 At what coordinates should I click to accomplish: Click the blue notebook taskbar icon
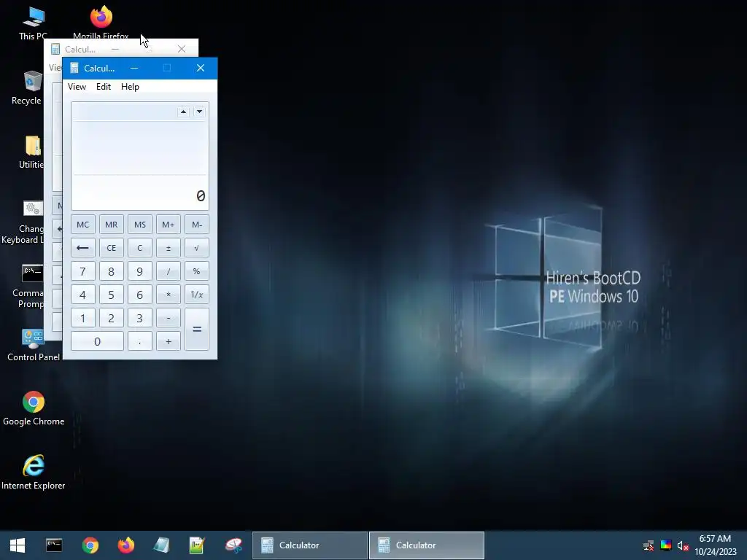click(x=161, y=545)
